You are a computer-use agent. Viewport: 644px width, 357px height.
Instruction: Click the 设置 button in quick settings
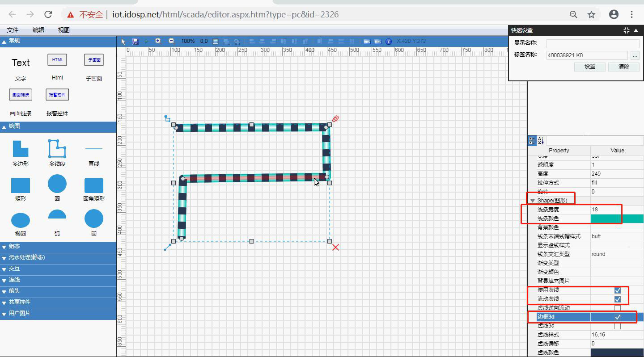590,67
